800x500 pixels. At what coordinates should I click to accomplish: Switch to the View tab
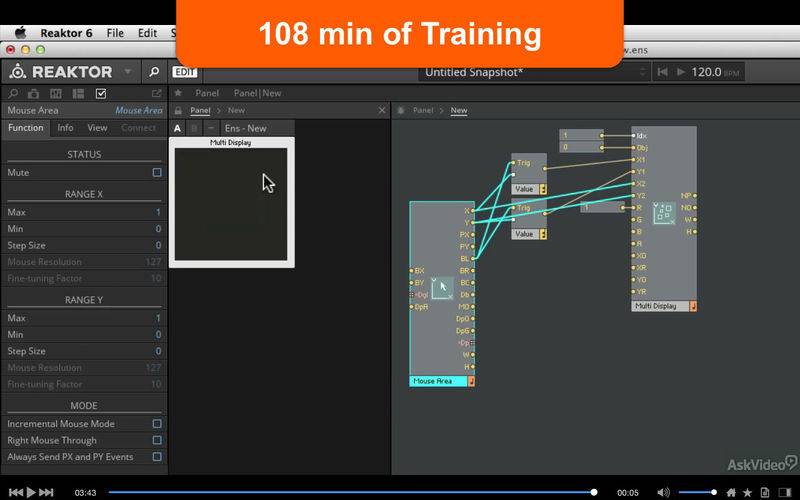(x=97, y=128)
